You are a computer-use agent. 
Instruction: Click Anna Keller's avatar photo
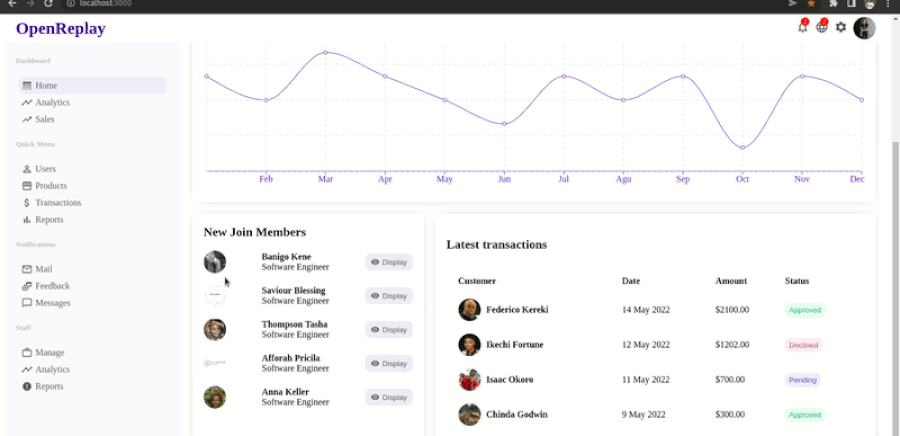(x=215, y=397)
